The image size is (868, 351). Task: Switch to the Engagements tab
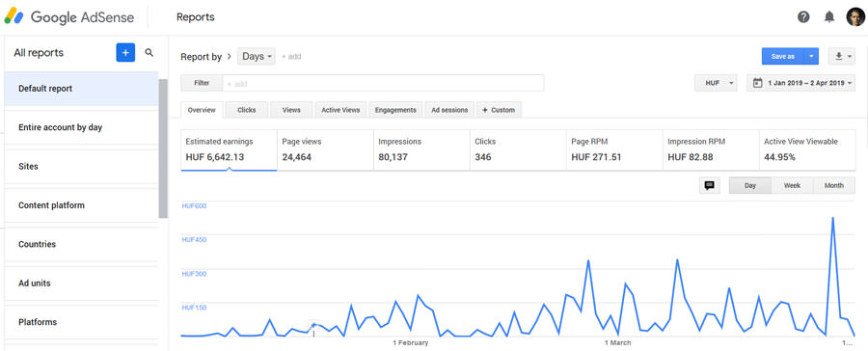point(395,110)
